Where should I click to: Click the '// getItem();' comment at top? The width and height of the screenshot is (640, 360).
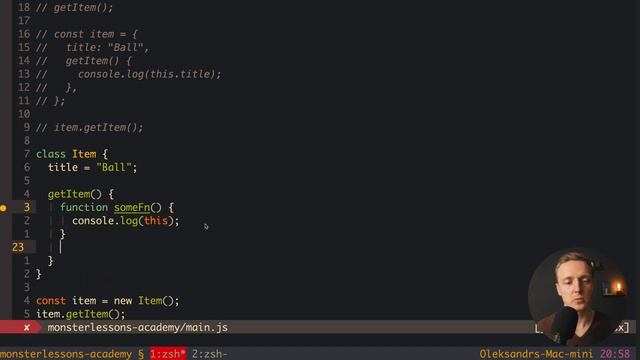pyautogui.click(x=75, y=8)
